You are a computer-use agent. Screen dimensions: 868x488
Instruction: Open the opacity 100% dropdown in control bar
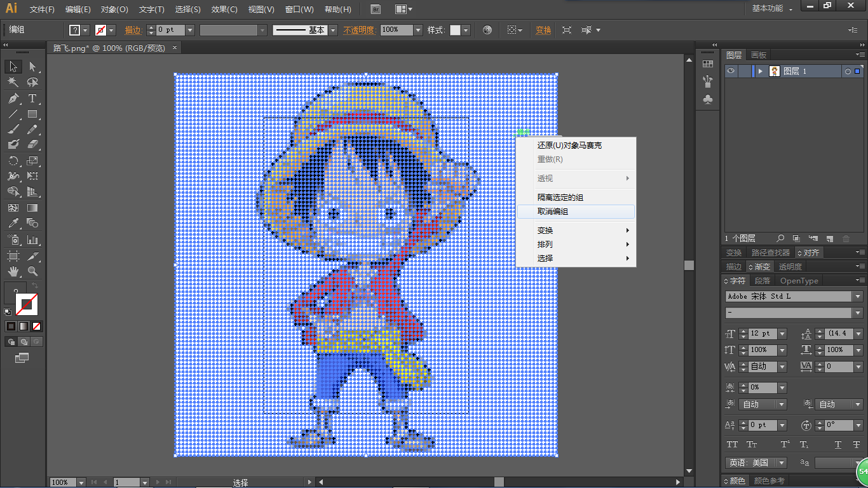417,30
